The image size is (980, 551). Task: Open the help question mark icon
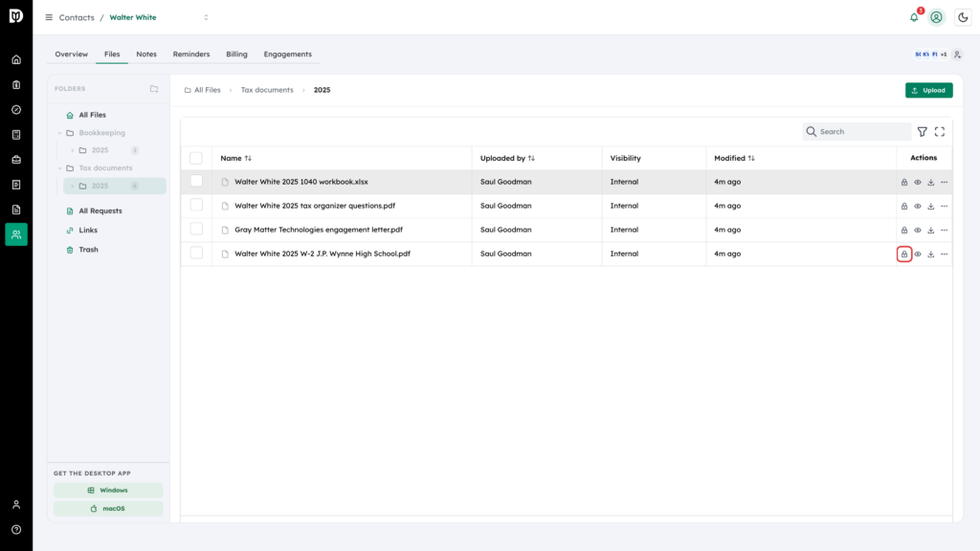click(16, 530)
